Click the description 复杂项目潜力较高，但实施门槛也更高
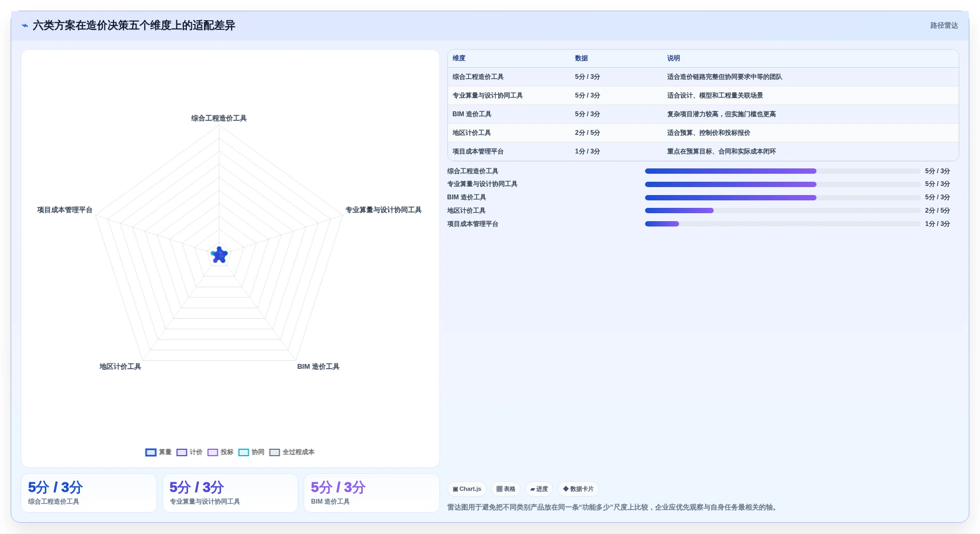 click(x=721, y=114)
